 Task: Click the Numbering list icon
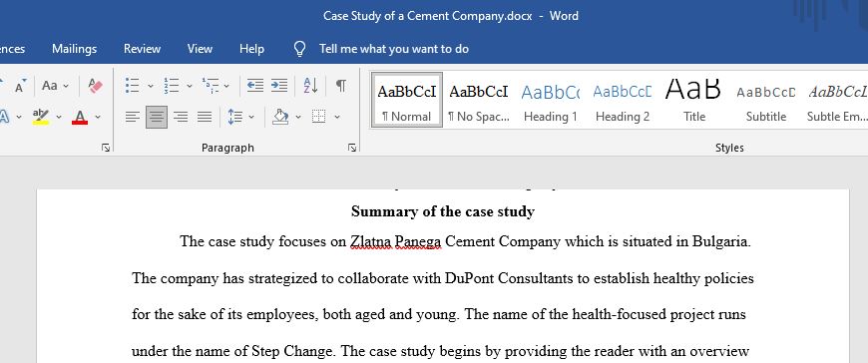click(171, 85)
